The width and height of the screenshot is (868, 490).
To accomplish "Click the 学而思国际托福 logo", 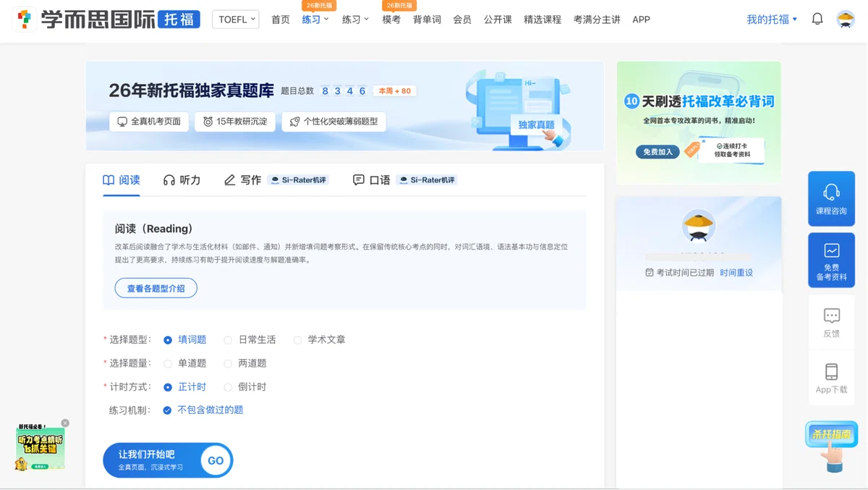I will pos(106,20).
